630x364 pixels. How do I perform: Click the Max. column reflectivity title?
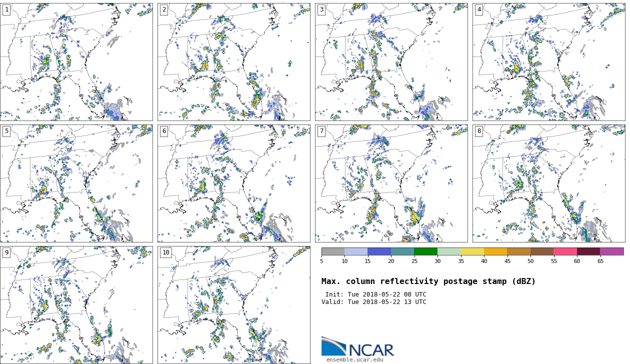(428, 281)
